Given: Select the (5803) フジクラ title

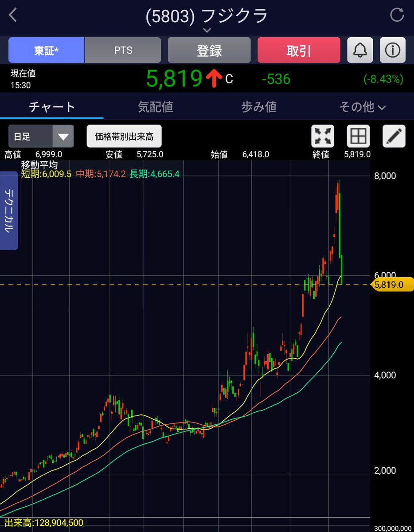Looking at the screenshot, I should pyautogui.click(x=207, y=16).
